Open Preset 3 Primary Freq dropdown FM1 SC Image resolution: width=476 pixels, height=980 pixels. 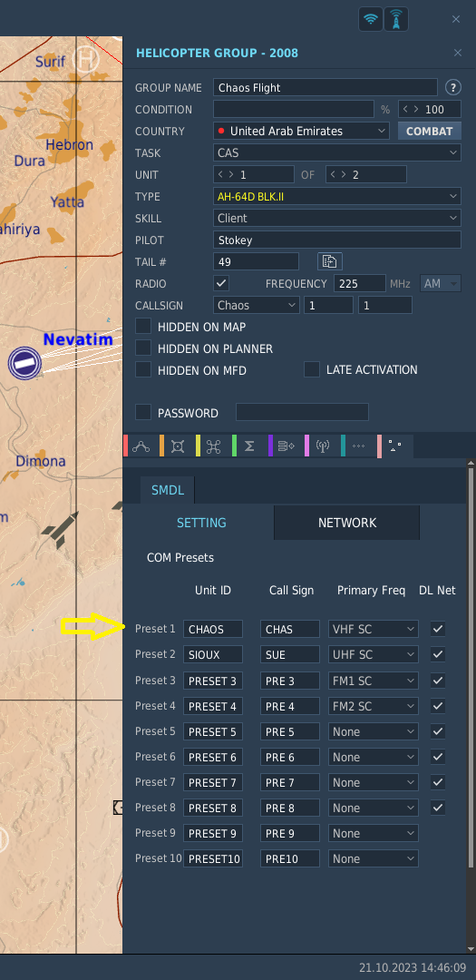pos(374,680)
